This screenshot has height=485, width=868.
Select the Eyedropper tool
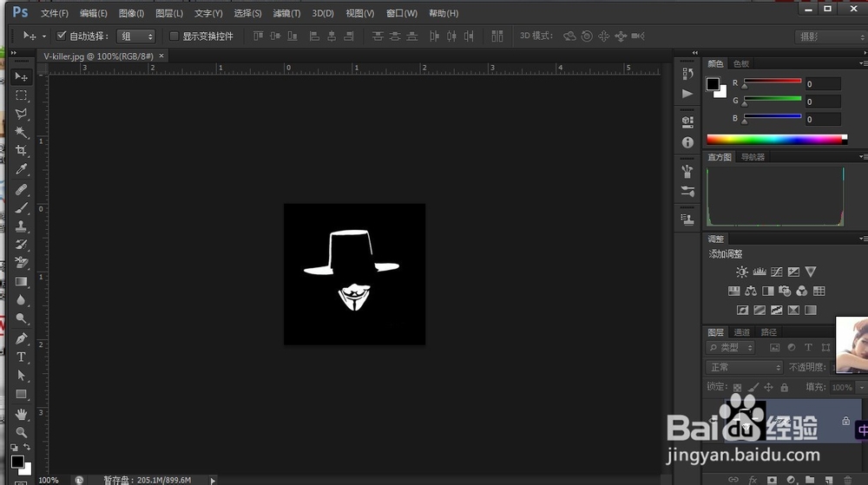click(21, 169)
